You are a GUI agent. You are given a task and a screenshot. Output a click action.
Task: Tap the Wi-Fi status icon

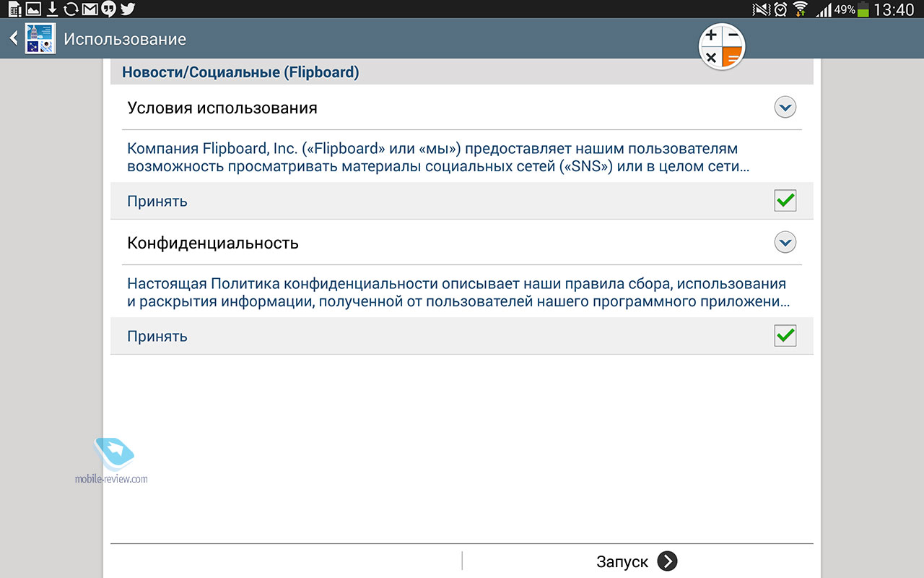click(800, 9)
